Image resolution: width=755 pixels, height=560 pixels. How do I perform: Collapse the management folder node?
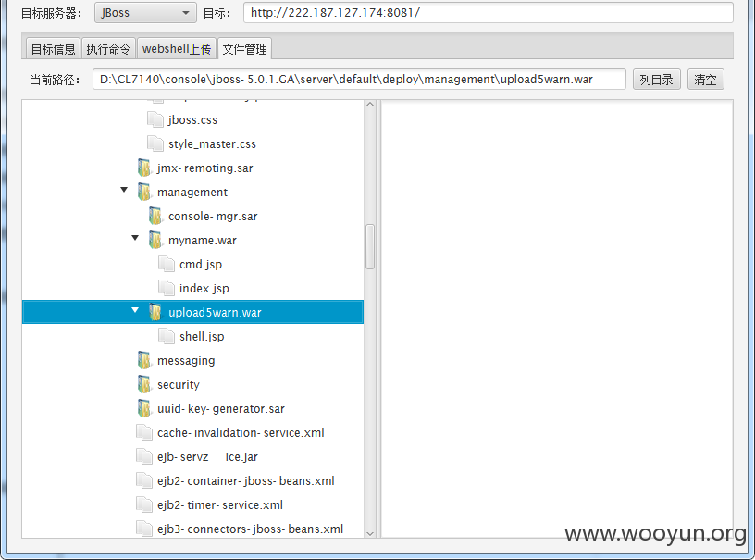[x=124, y=190]
